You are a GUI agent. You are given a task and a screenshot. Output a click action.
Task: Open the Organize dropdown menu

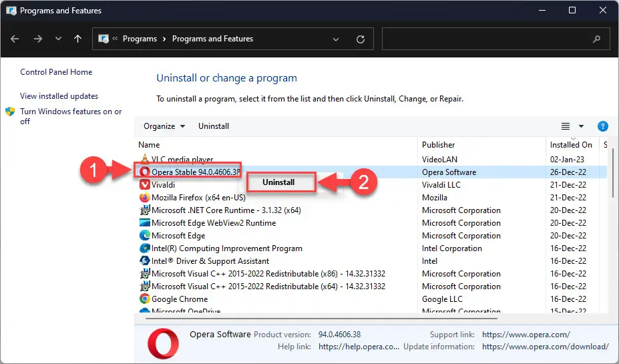[164, 126]
